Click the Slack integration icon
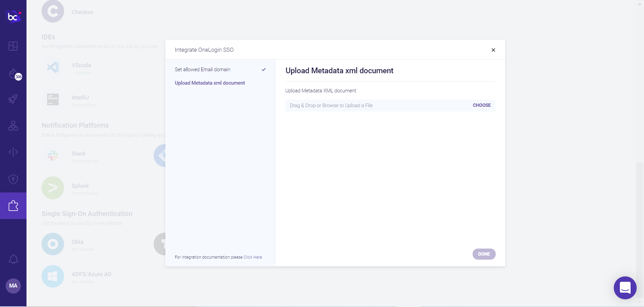Viewport: 644px width, 307px height. click(53, 156)
